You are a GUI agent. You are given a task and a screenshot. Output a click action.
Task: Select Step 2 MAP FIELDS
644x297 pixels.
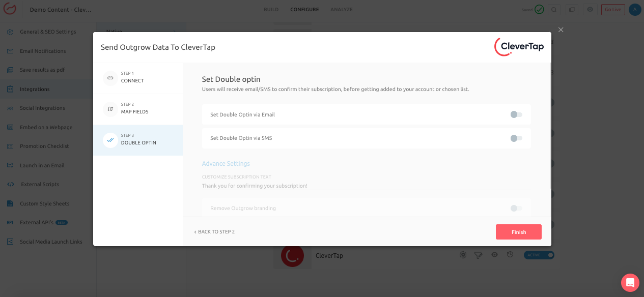[x=138, y=109]
